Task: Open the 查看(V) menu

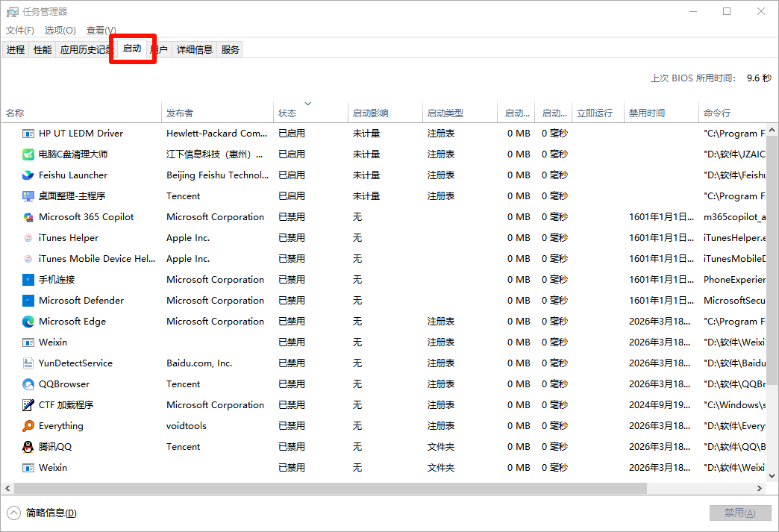Action: coord(101,31)
